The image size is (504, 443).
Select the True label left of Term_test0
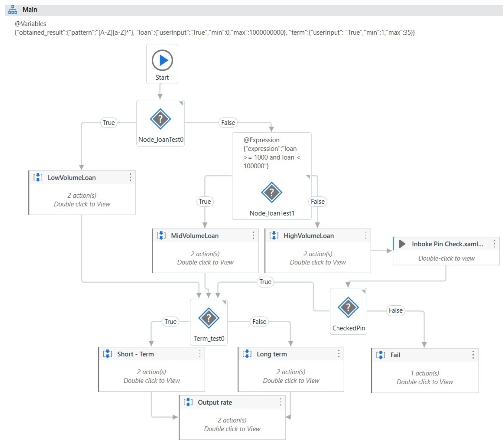pos(170,322)
